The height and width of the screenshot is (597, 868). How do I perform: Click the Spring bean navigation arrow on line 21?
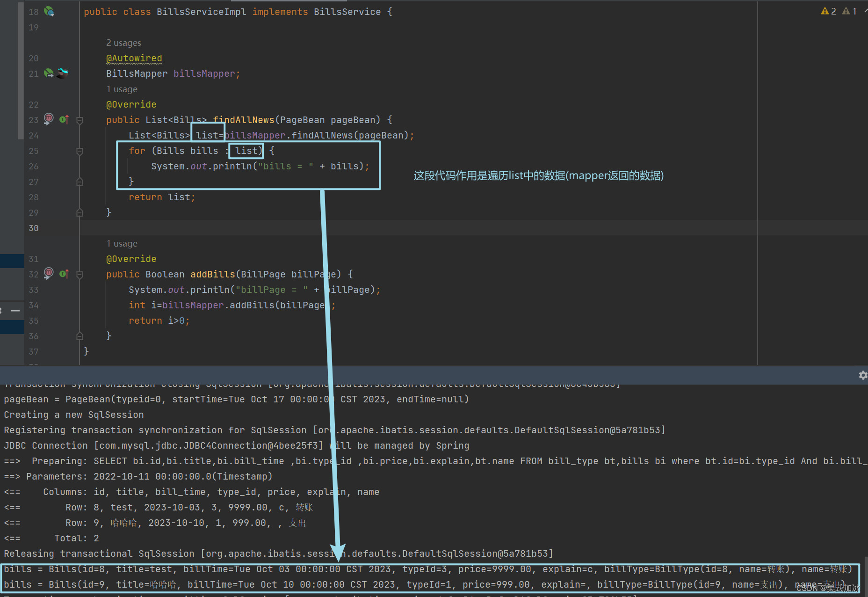click(x=49, y=73)
